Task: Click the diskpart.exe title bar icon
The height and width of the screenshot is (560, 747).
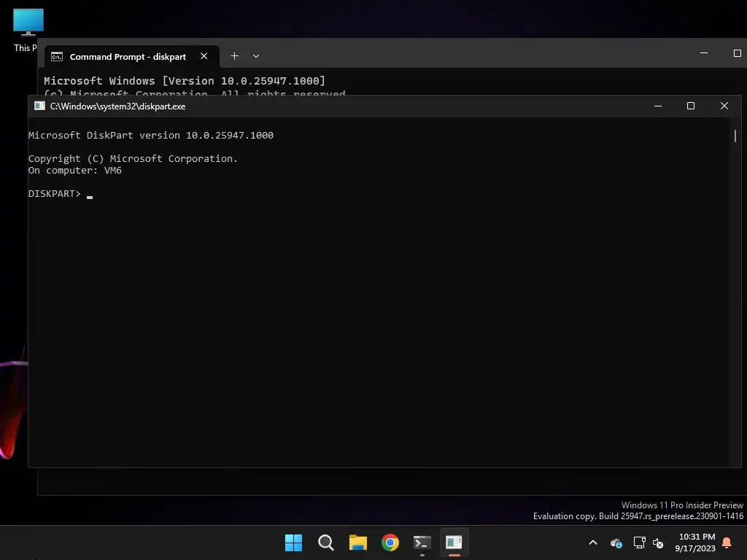Action: (x=39, y=106)
